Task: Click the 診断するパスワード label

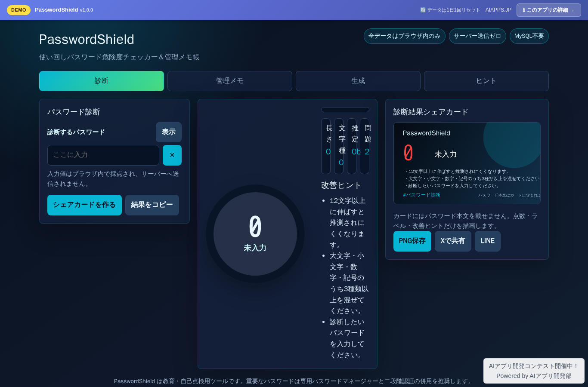Action: point(76,132)
